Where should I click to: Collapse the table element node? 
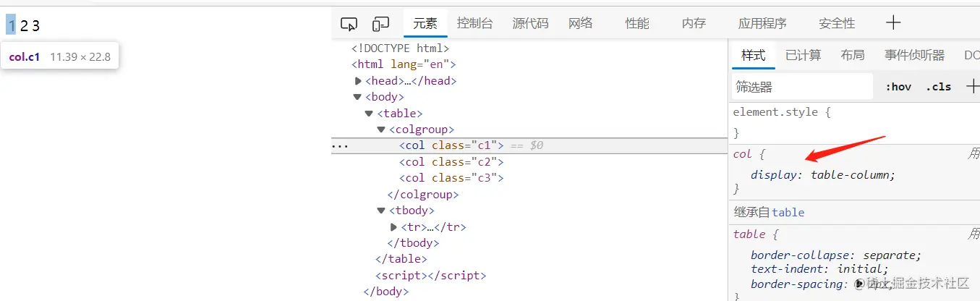click(370, 114)
